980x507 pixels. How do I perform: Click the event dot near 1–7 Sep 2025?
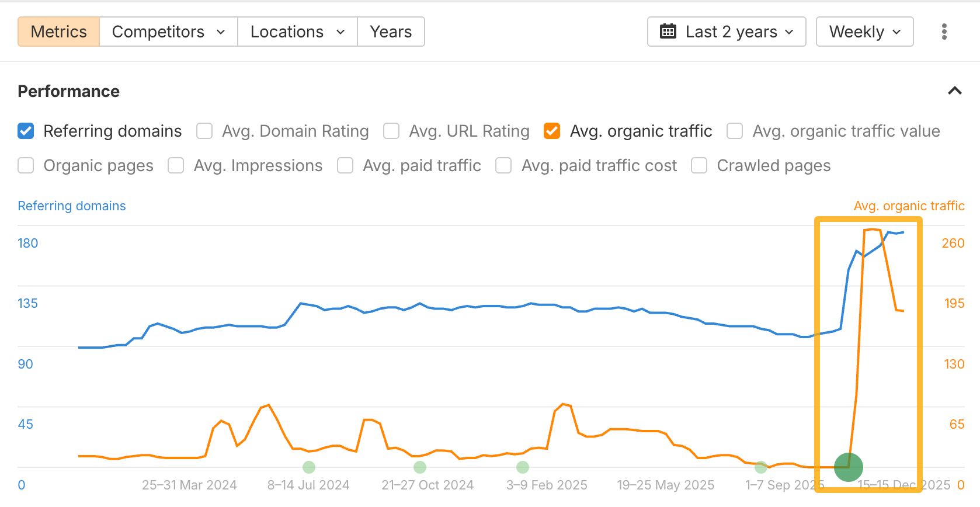760,467
